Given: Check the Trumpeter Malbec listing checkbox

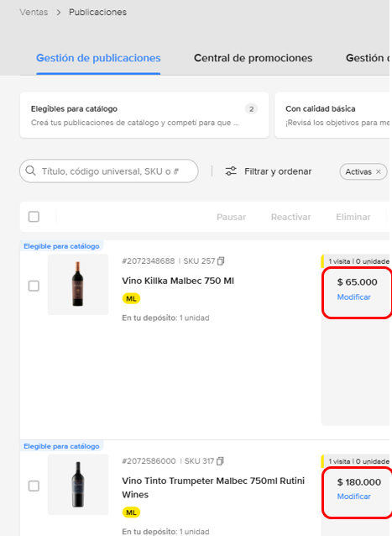Looking at the screenshot, I should (x=34, y=486).
